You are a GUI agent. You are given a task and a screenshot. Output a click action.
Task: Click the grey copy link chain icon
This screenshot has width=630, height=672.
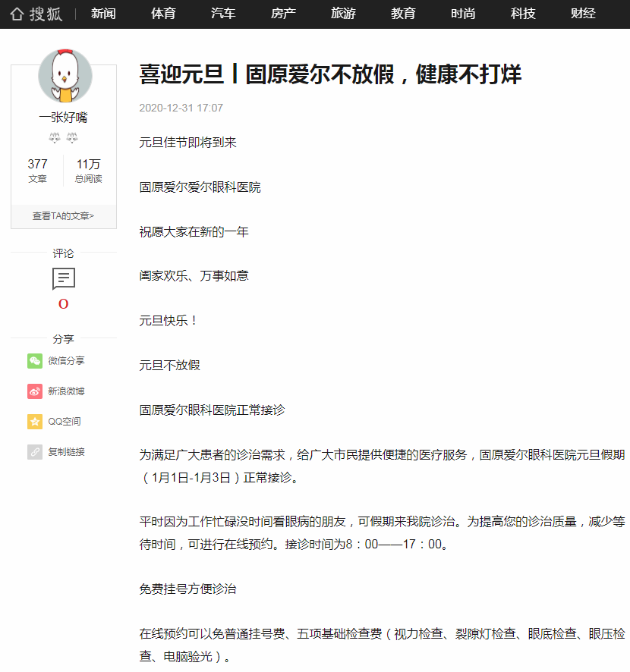[x=35, y=452]
